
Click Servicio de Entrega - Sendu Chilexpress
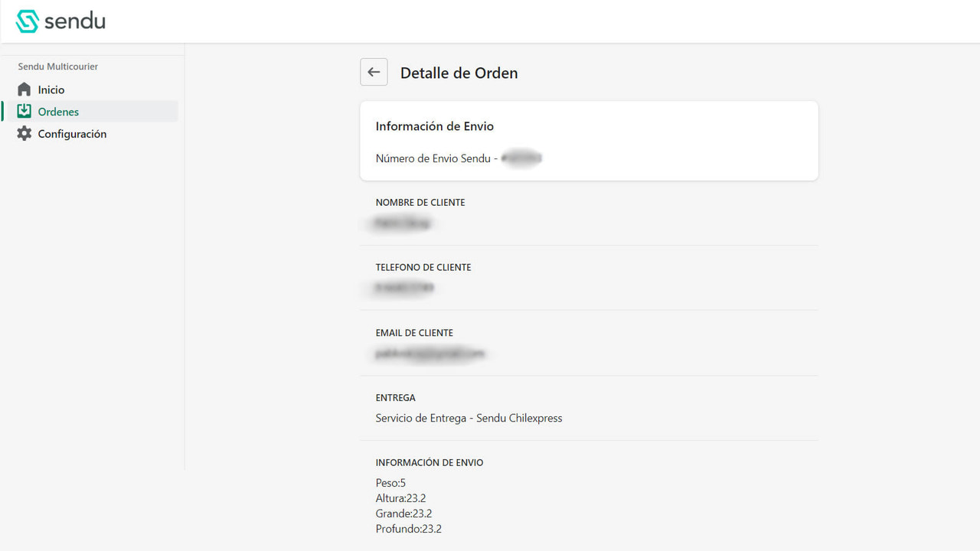click(x=469, y=419)
